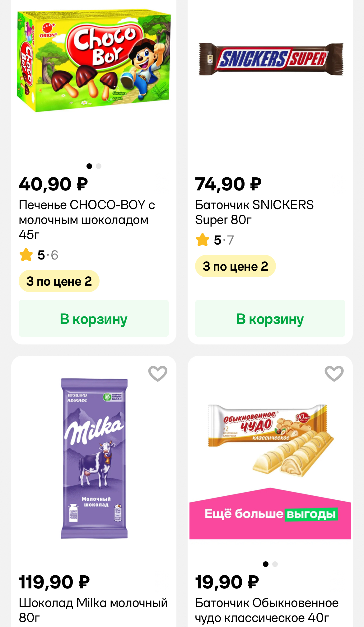Screen dimensions: 364x627
Task: Tap heart icon on Обыкновенное чудо card
Action: 334,373
